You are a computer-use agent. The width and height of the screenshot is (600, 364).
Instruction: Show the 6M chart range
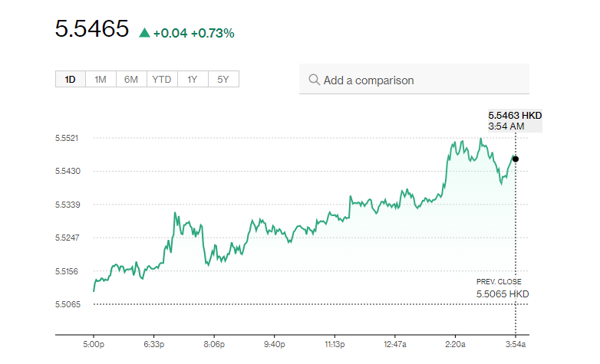[x=131, y=79]
